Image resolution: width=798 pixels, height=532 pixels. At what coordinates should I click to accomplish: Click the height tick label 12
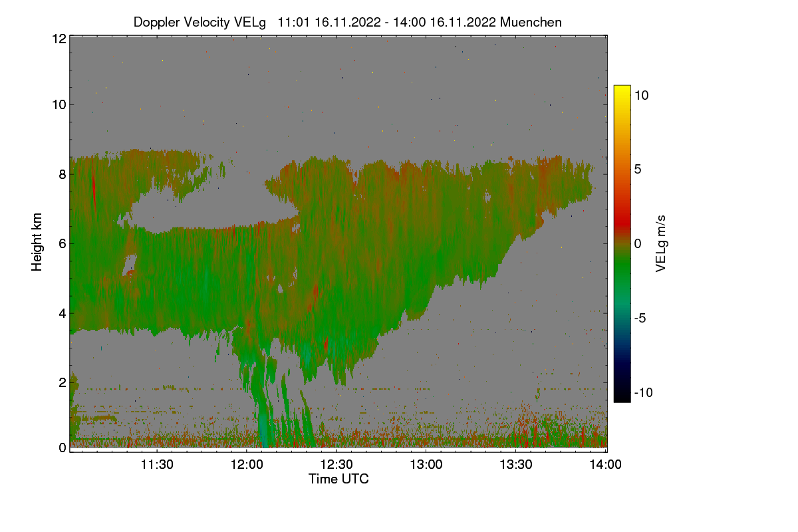tap(59, 39)
